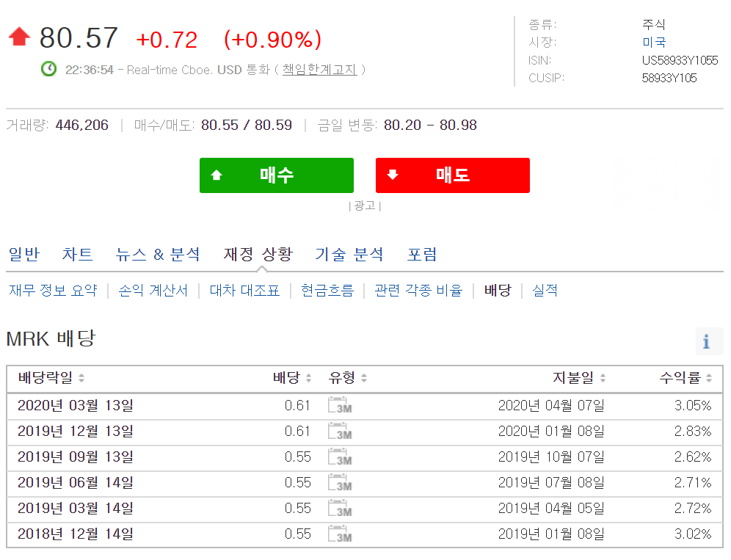Click payment date 2019년 04월 05일
Viewport: 731px width, 560px height.
coord(551,508)
